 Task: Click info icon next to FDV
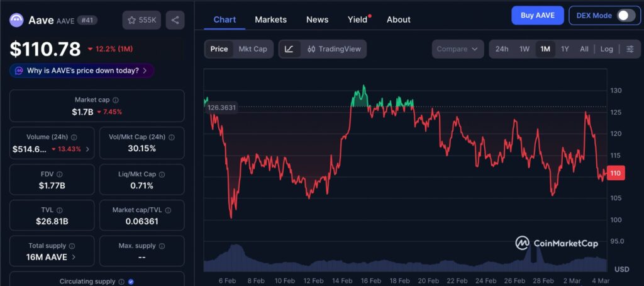click(x=60, y=174)
